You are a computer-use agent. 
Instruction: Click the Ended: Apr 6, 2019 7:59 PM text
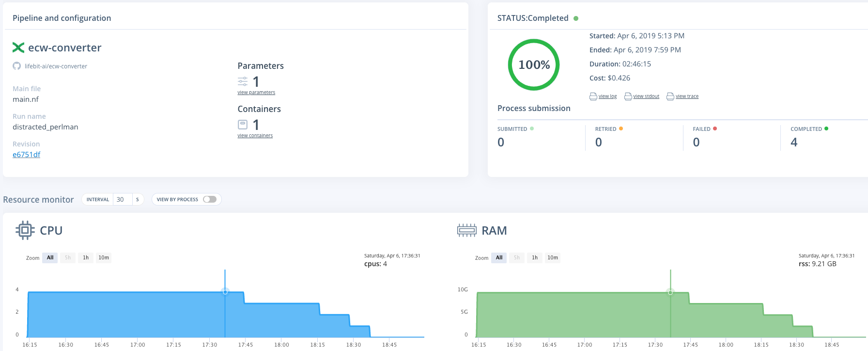(x=635, y=50)
